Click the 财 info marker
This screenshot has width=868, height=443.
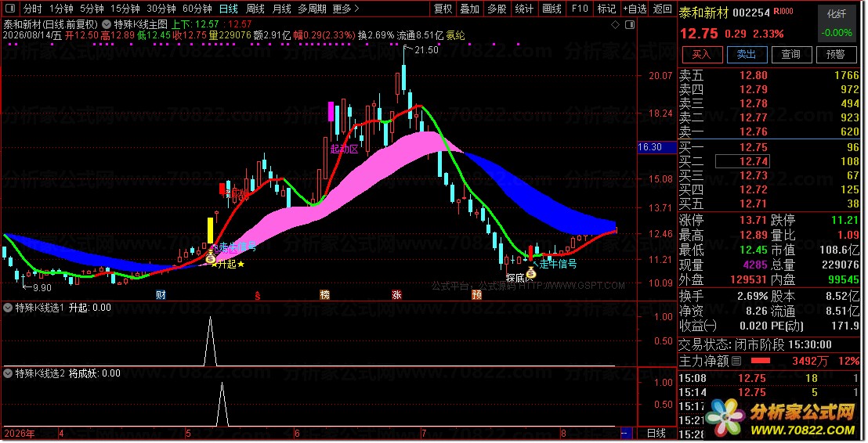click(161, 295)
